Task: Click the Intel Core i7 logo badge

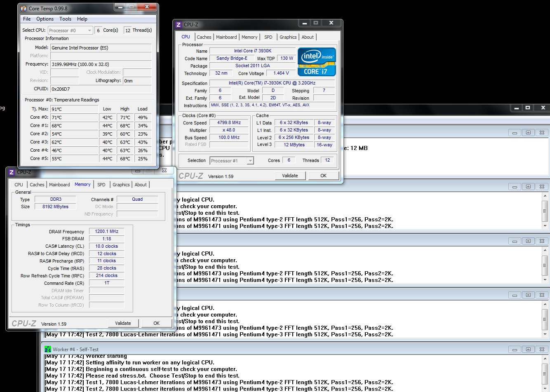Action: click(317, 62)
